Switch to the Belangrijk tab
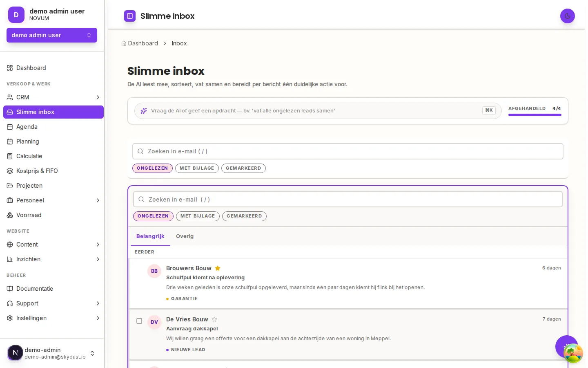This screenshot has width=588, height=368. tap(150, 236)
